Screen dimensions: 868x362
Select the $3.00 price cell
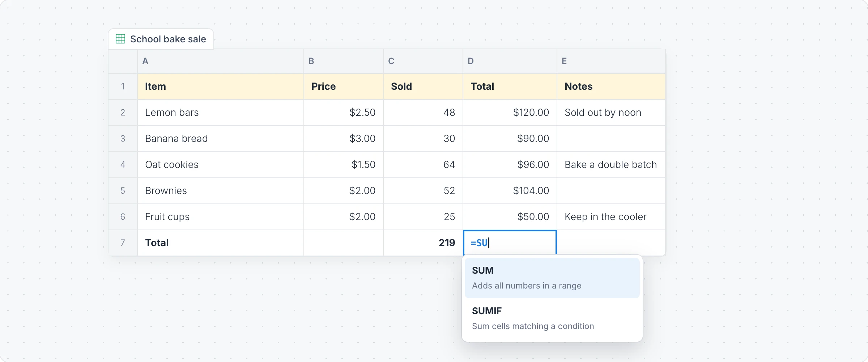point(344,139)
